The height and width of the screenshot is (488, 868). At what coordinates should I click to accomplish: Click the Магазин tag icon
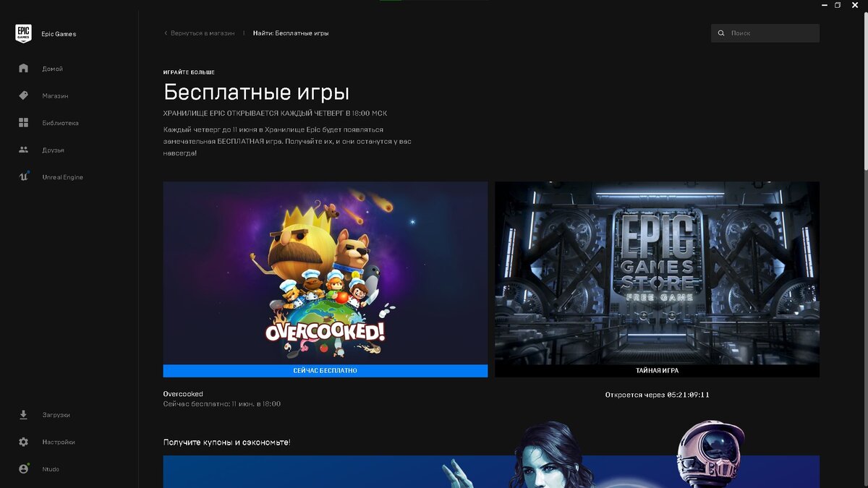point(23,95)
